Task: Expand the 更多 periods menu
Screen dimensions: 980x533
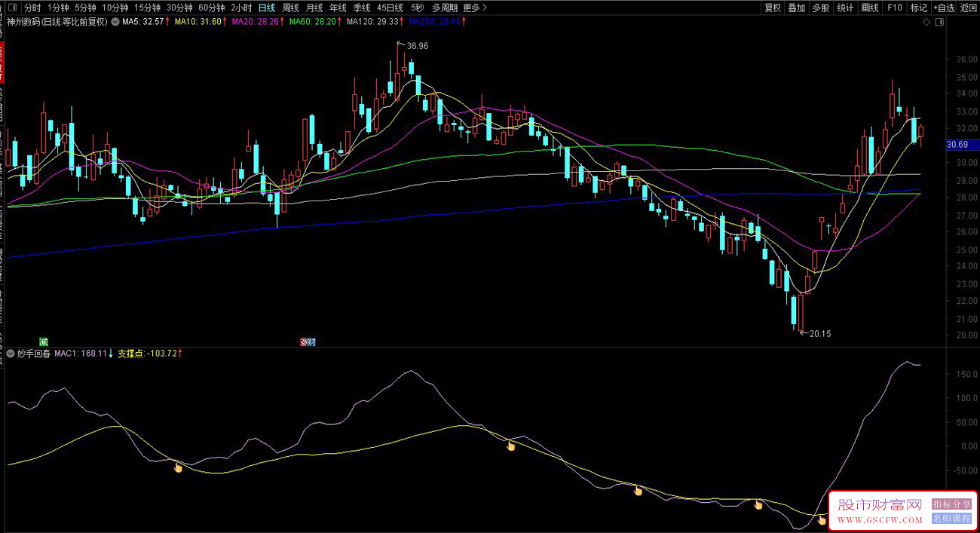Action: (x=474, y=8)
